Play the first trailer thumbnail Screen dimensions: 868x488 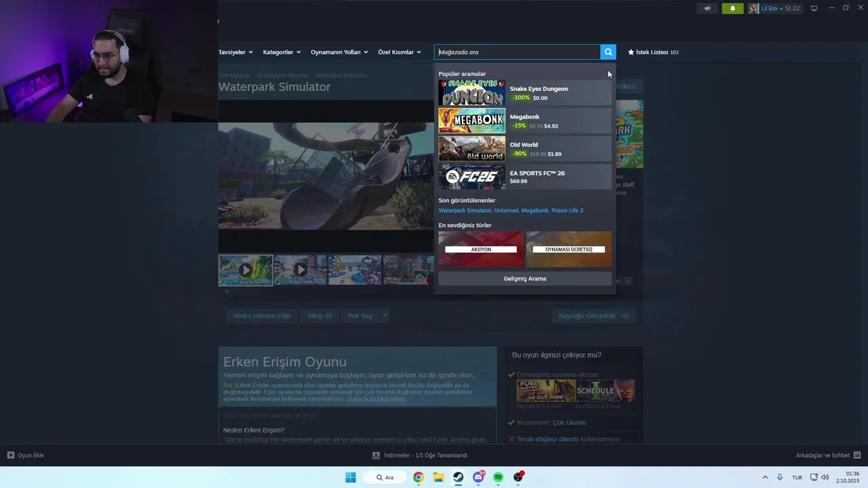coord(245,270)
